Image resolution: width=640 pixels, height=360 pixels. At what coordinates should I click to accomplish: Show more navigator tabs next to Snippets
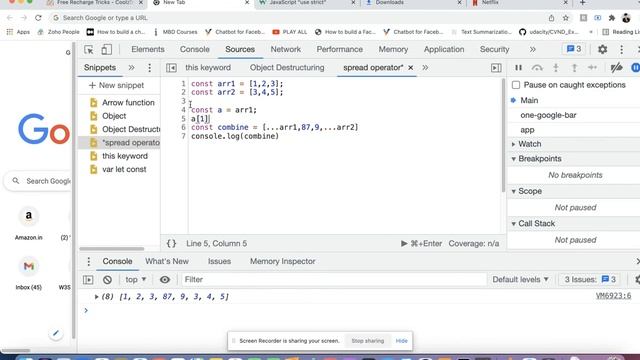coord(131,68)
